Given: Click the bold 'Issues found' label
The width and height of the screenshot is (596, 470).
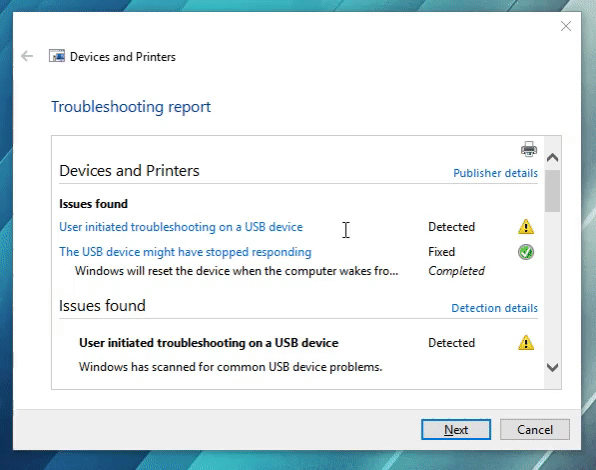Looking at the screenshot, I should coord(94,204).
